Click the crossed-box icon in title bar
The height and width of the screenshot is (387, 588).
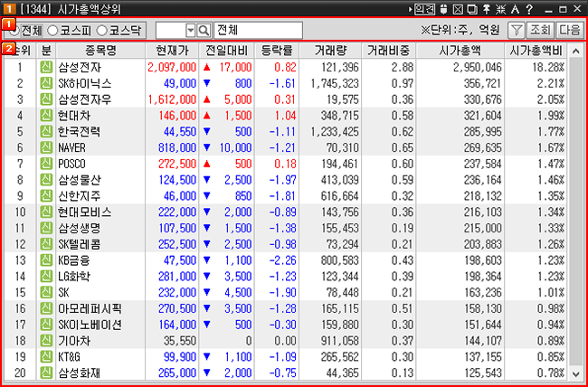tap(458, 9)
